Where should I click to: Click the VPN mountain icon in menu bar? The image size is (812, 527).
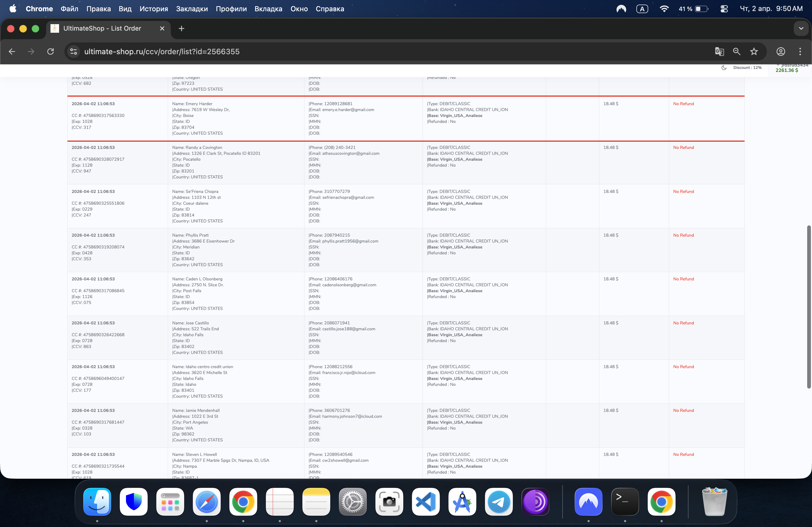click(621, 9)
